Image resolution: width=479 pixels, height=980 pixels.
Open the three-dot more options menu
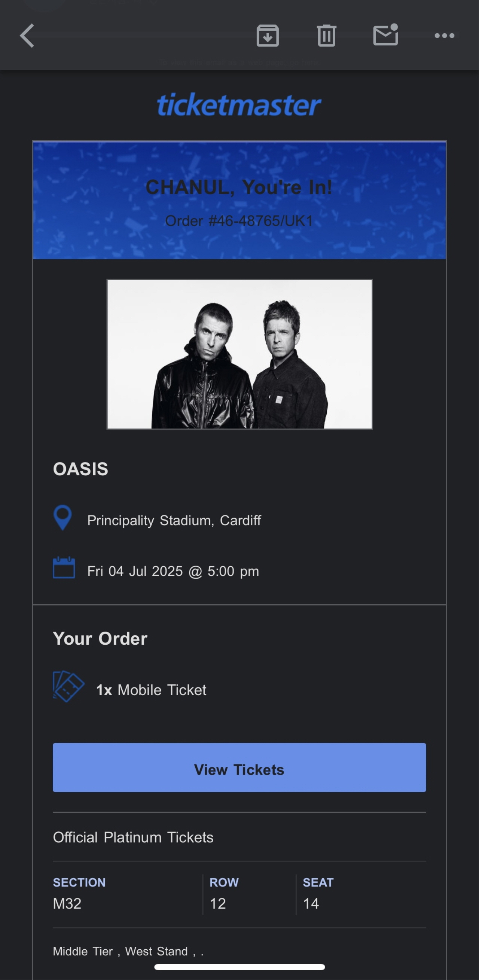point(444,36)
